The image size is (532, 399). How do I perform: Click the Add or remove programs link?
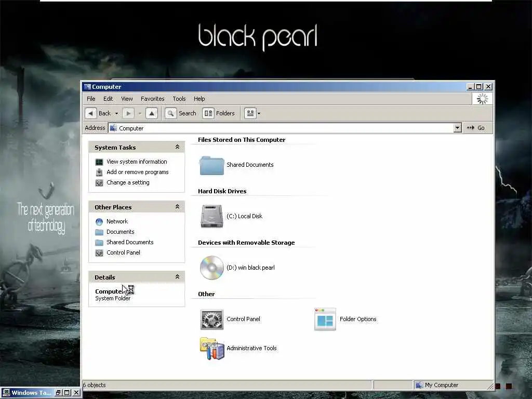137,172
